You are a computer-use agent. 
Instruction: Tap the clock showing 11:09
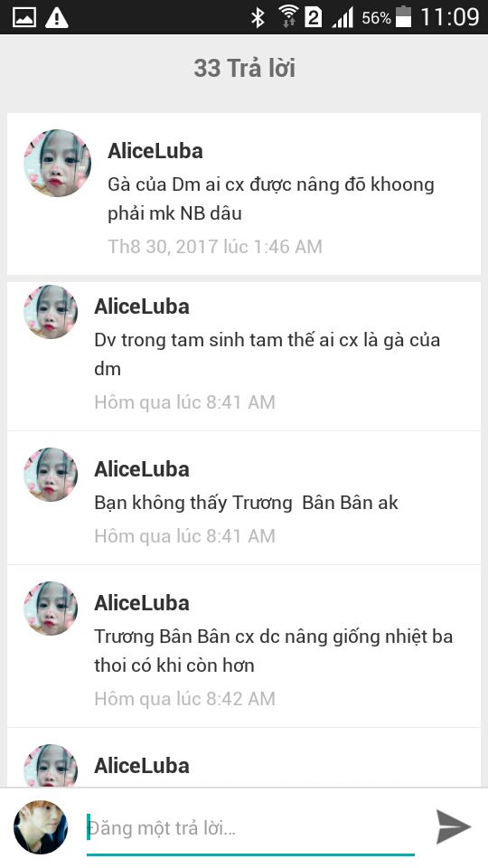(449, 17)
